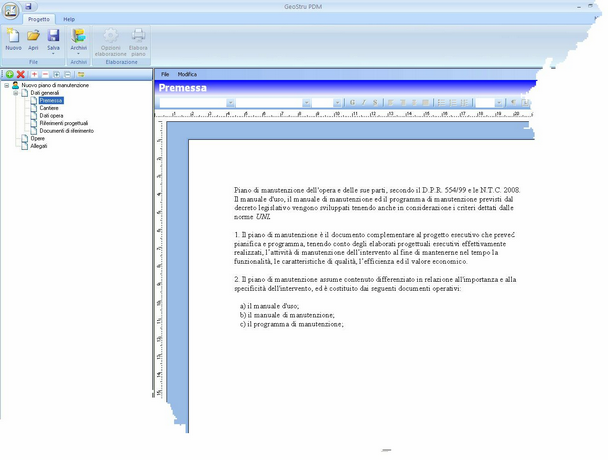
Task: Click yellow folder icon in tree toolbar
Action: pos(81,74)
